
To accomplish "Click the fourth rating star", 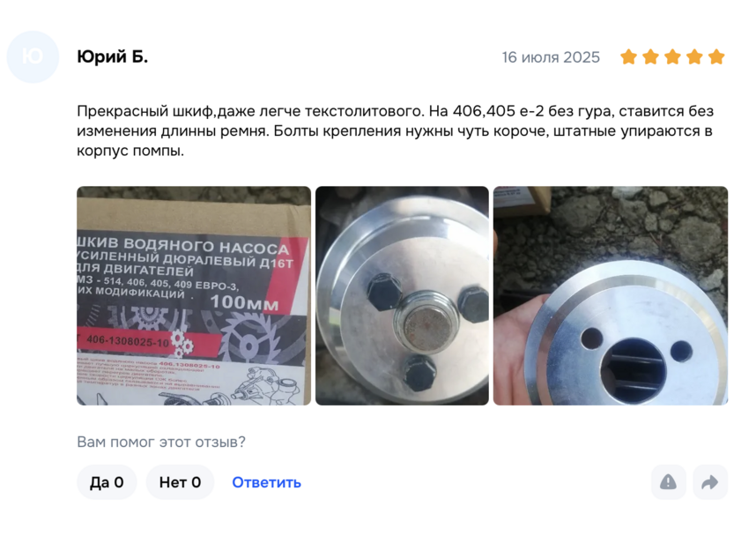I will (695, 57).
